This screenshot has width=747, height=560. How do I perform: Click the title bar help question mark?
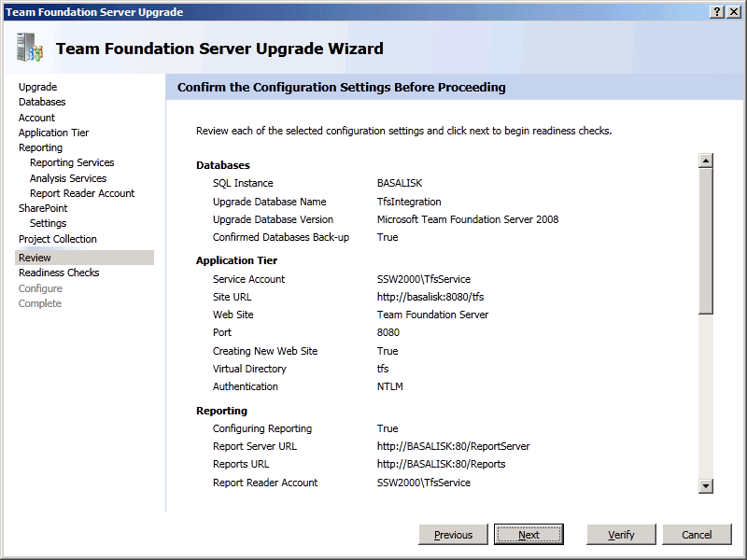tap(716, 11)
